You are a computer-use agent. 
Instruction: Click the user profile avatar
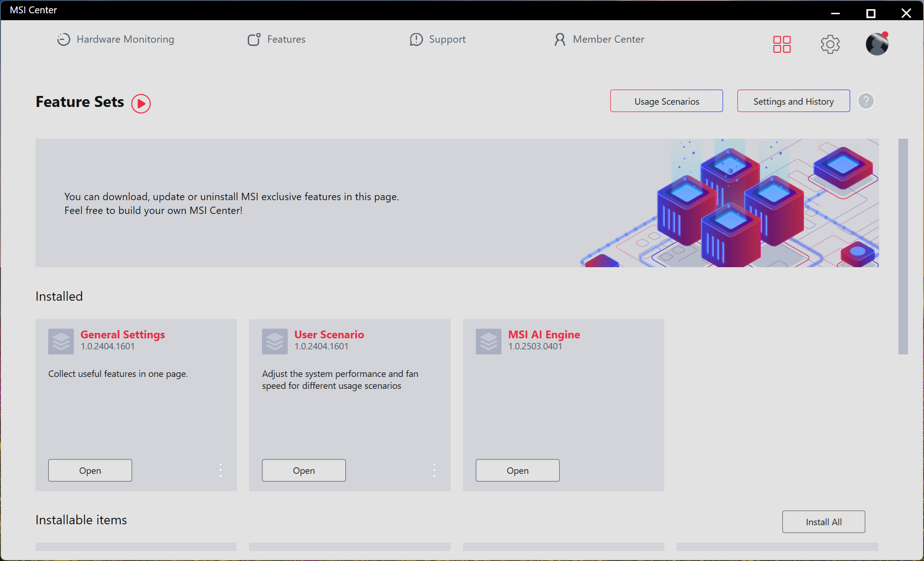click(x=877, y=45)
